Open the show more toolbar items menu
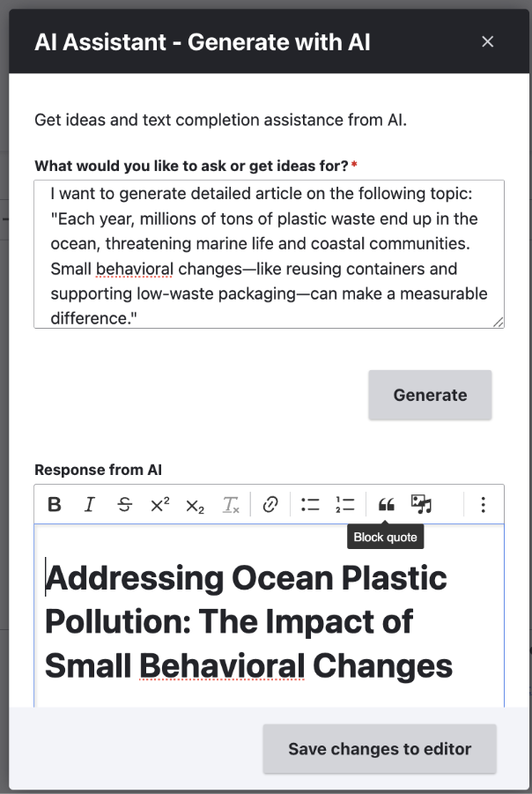The image size is (532, 794). pos(483,504)
